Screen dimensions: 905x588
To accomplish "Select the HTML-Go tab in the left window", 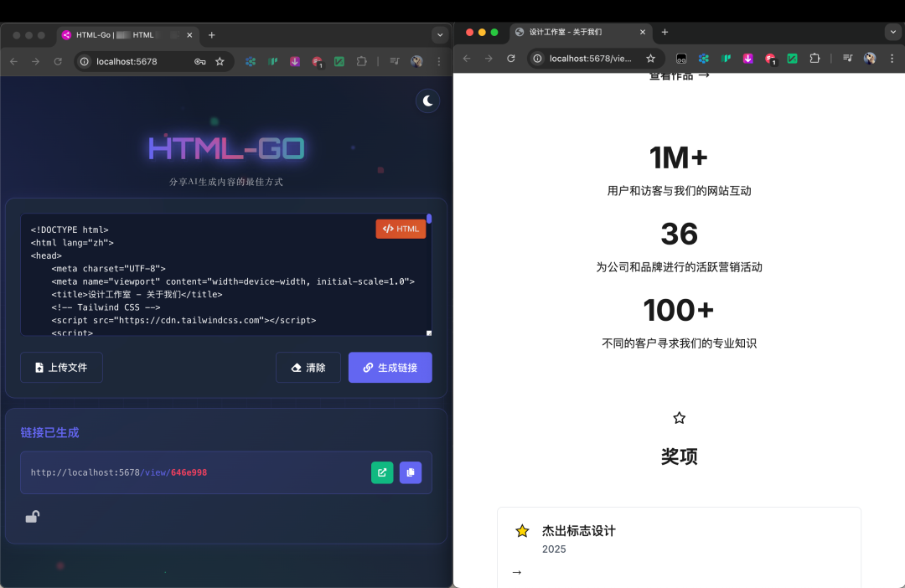I will coord(126,35).
